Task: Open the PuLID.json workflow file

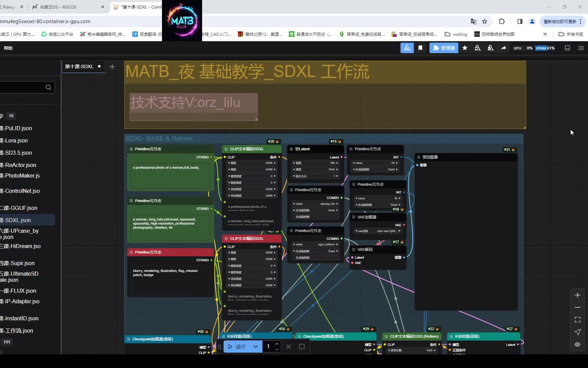Action: 16,128
